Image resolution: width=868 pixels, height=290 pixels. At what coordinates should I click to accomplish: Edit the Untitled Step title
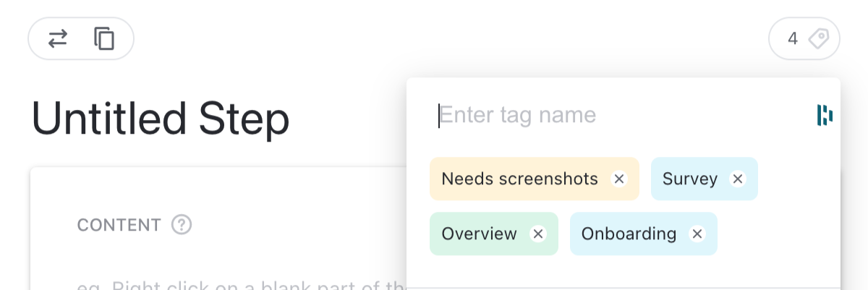(x=161, y=119)
